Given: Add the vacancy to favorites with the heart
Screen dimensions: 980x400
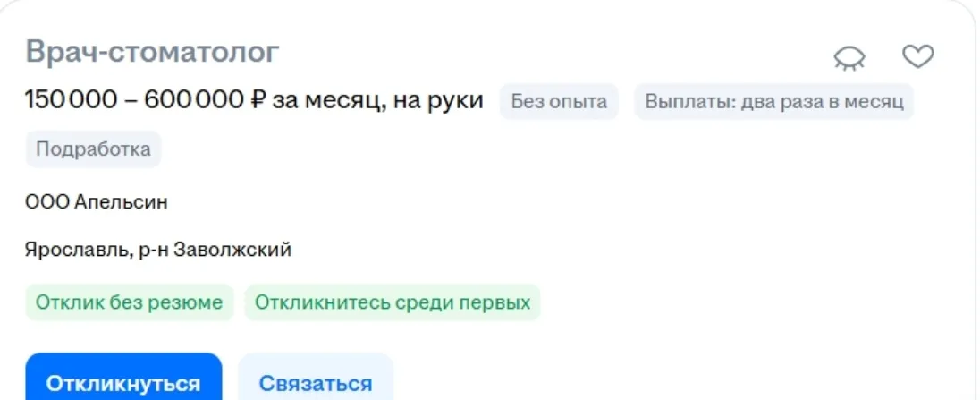Looking at the screenshot, I should point(917,57).
